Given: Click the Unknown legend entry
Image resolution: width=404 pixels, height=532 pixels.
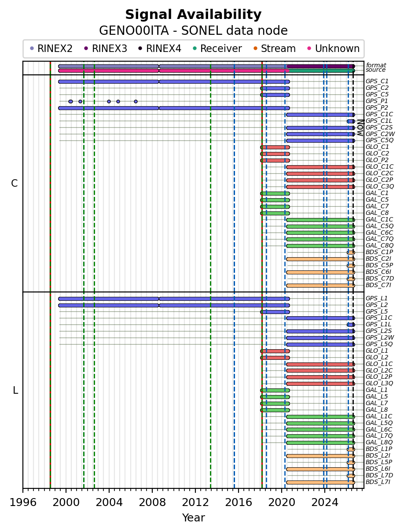Looking at the screenshot, I should click(333, 48).
